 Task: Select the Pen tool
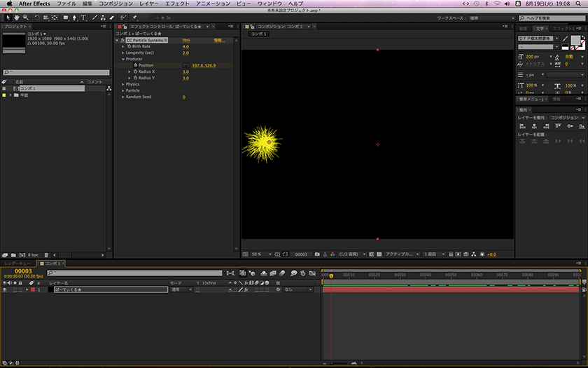[74, 18]
